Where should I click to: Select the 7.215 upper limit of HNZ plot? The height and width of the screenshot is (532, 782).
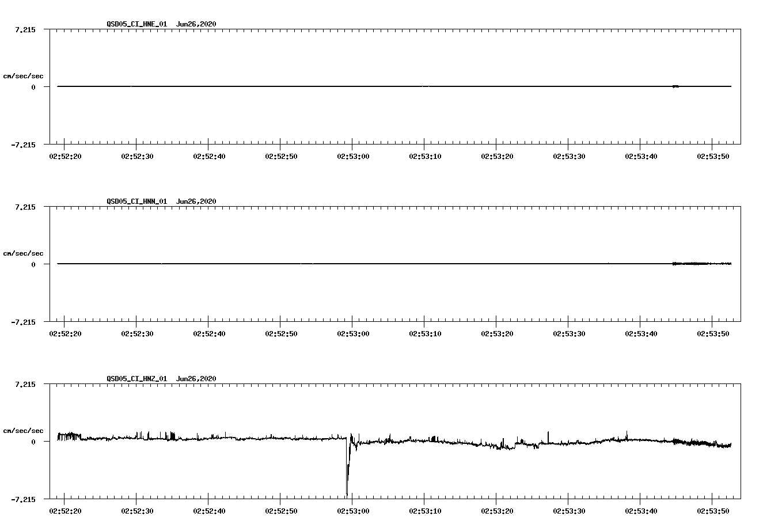(x=25, y=384)
